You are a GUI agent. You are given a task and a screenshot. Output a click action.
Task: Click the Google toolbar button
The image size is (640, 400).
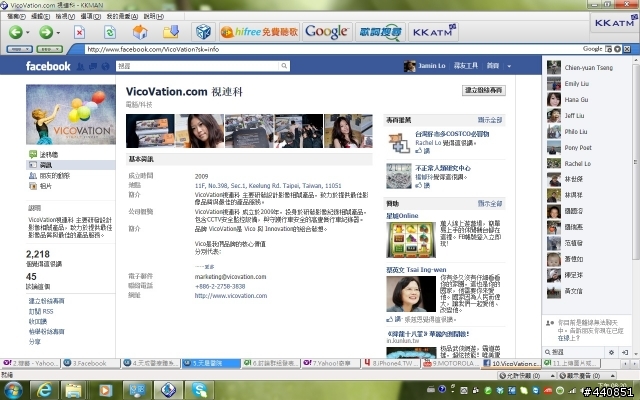coord(327,32)
